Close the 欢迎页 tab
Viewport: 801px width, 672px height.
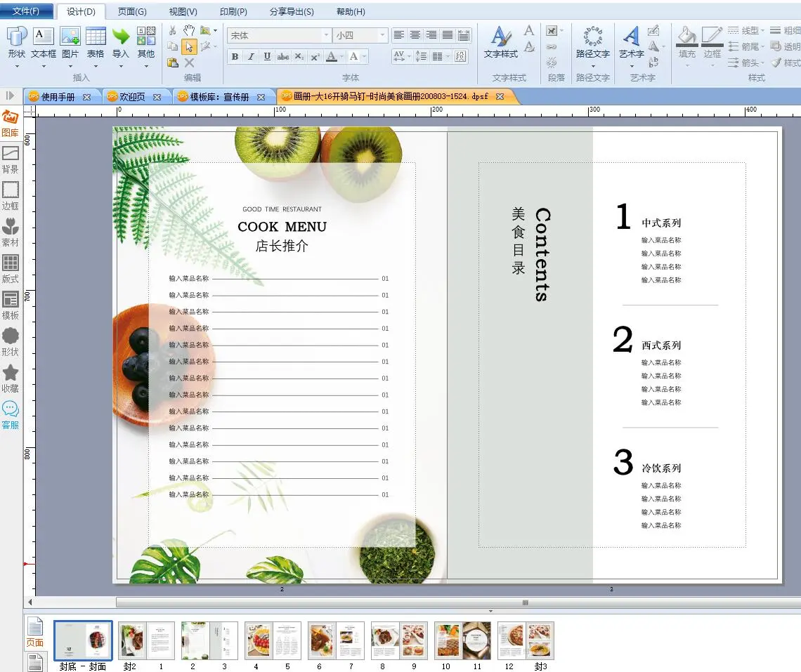[157, 97]
